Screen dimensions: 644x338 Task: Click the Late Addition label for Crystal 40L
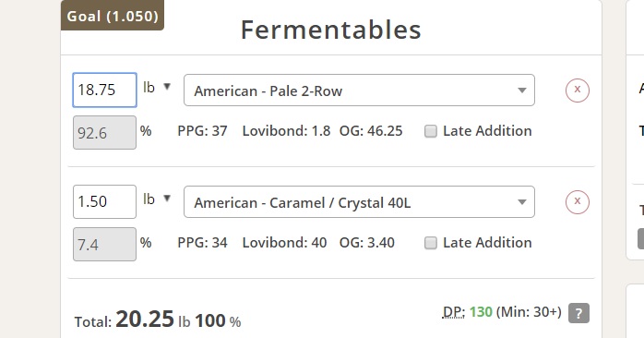[x=487, y=243]
